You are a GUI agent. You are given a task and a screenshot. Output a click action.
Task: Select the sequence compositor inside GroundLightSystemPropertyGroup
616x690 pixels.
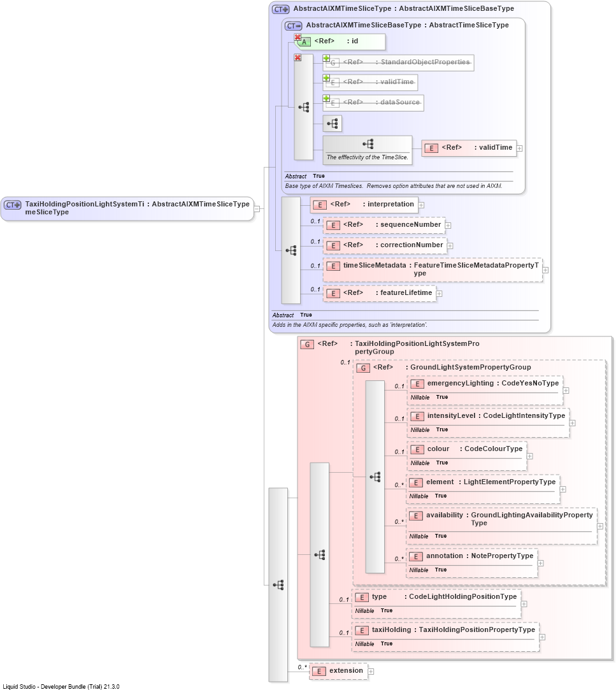(375, 477)
